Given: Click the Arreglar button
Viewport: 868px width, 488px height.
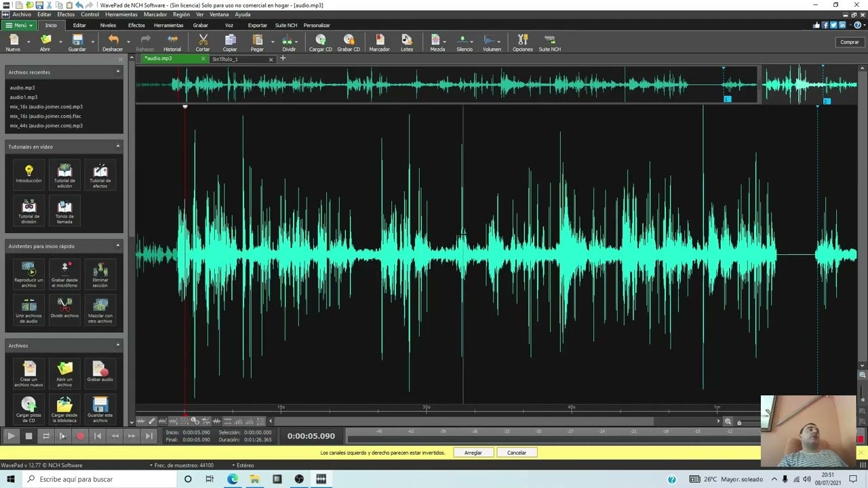Looking at the screenshot, I should click(x=473, y=452).
